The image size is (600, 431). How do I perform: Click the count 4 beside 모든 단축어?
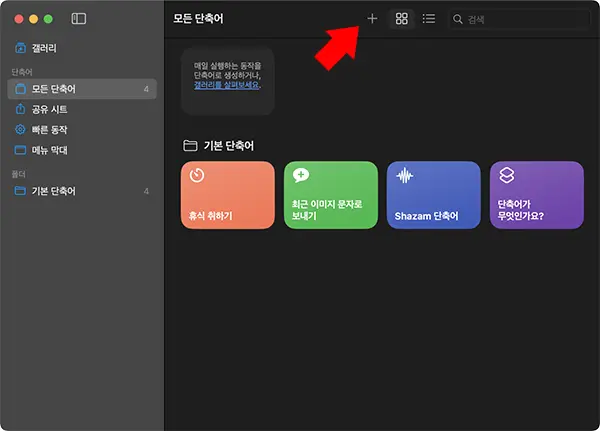click(146, 89)
